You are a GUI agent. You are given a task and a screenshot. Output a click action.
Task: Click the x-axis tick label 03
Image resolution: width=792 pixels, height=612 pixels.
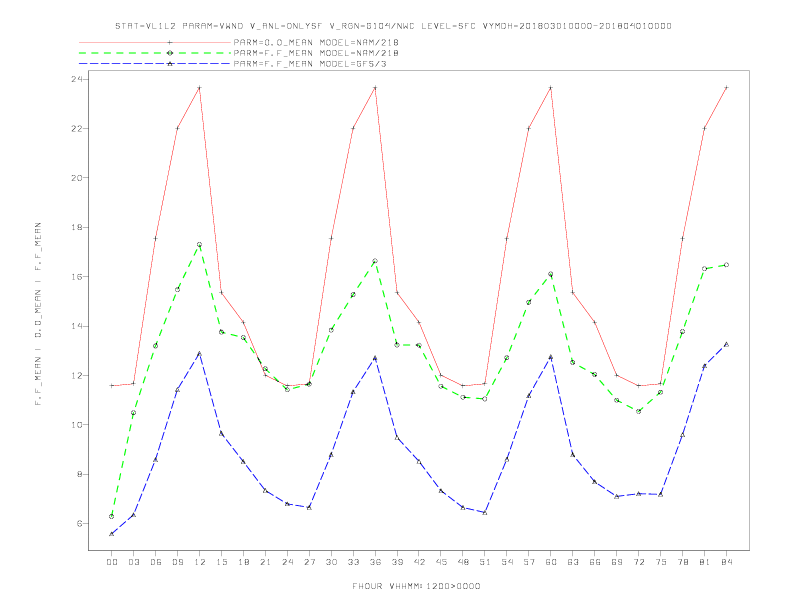click(x=133, y=562)
